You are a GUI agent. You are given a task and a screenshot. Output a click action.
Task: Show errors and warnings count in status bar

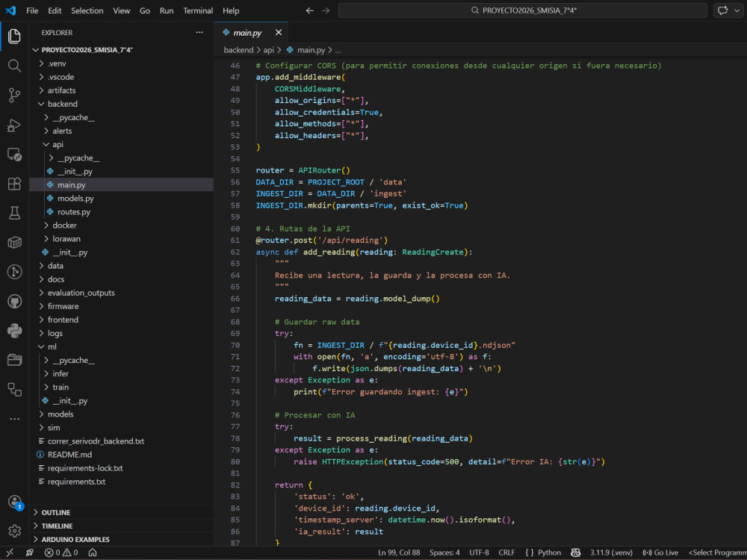point(61,553)
